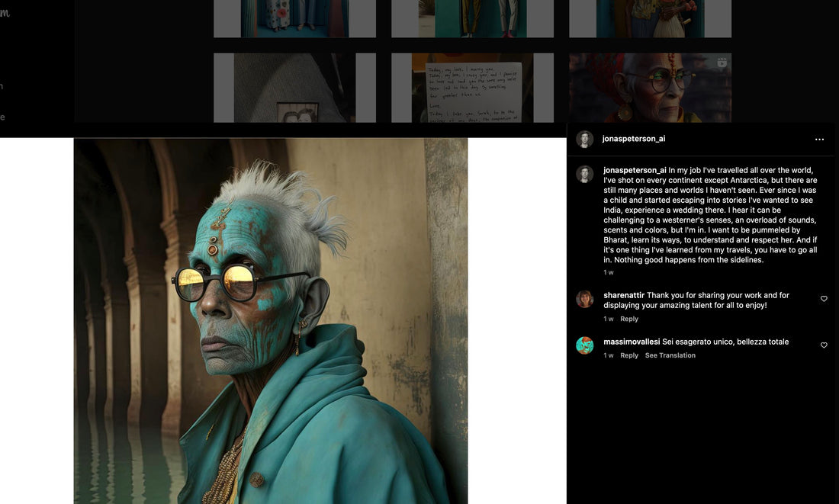Click the jonaspeterson_ai username in the caption
Image resolution: width=839 pixels, height=504 pixels.
(635, 170)
